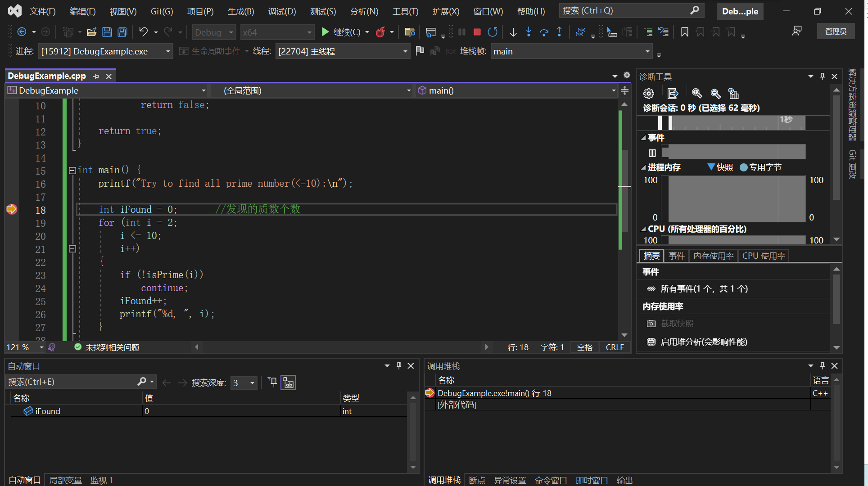Open the Debug configuration dropdown
The width and height of the screenshot is (868, 486).
(x=214, y=32)
